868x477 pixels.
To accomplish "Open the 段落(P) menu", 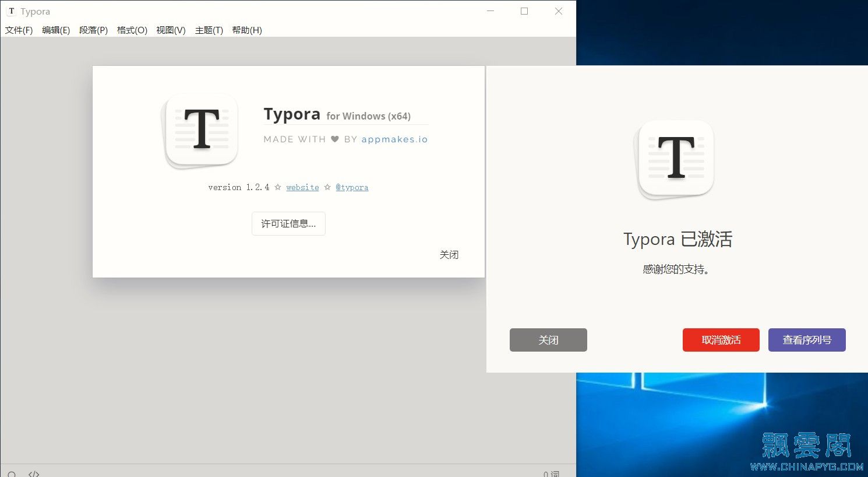I will click(x=93, y=30).
